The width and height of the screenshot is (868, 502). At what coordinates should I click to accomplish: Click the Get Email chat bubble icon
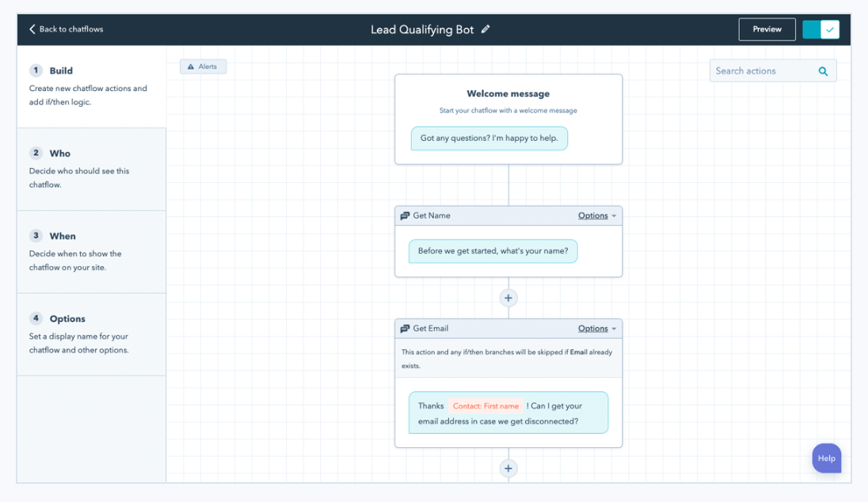point(405,329)
